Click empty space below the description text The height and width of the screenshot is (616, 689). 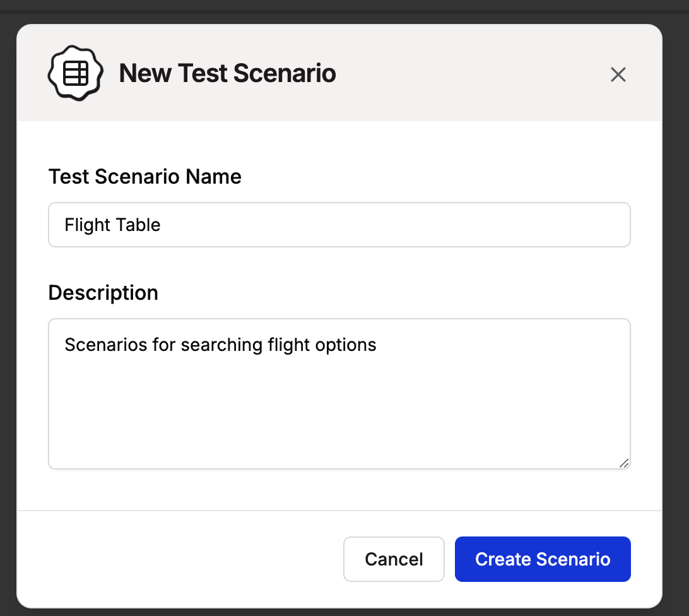(339, 417)
